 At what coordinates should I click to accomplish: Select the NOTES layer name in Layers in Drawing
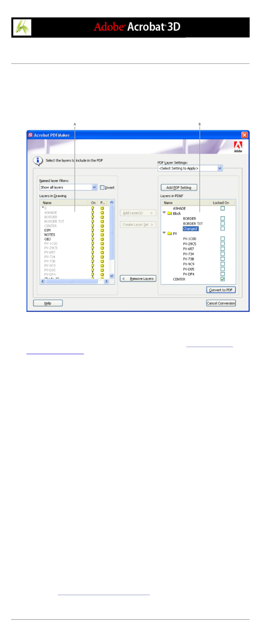[x=50, y=235]
